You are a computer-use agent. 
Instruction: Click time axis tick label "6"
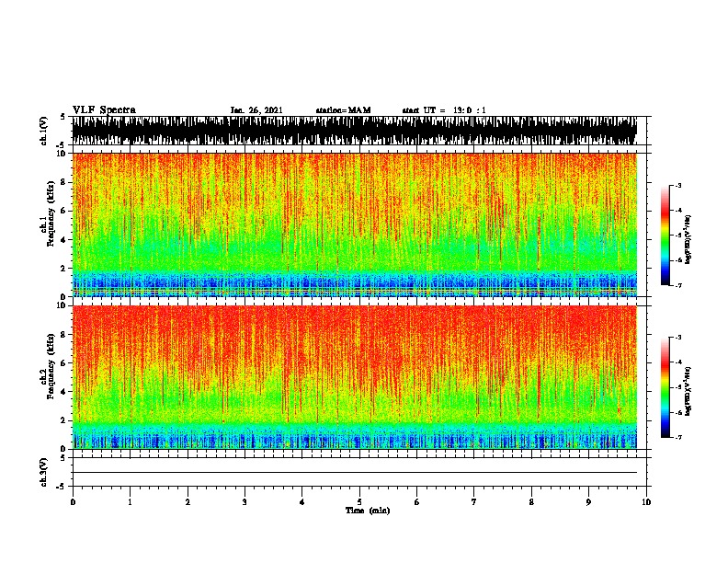pos(417,502)
